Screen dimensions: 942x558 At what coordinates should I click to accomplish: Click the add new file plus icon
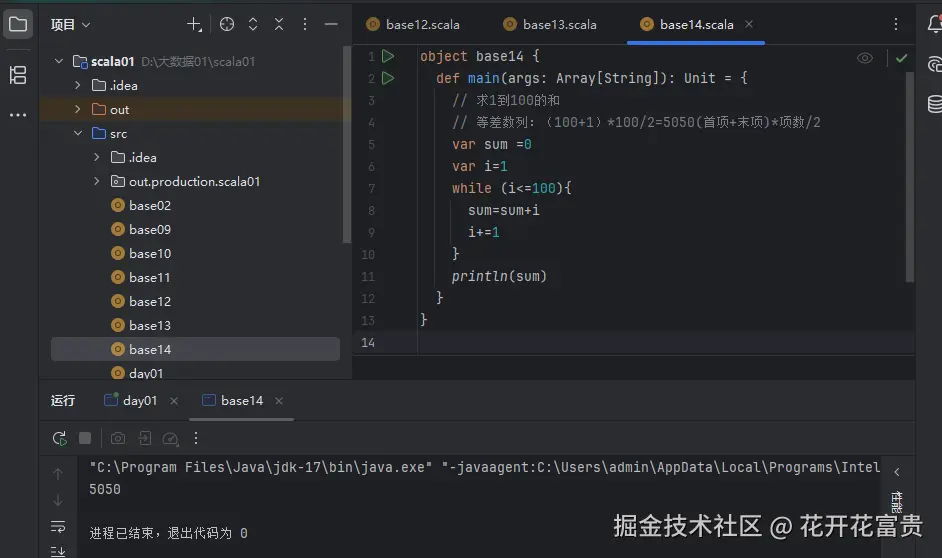tap(194, 25)
